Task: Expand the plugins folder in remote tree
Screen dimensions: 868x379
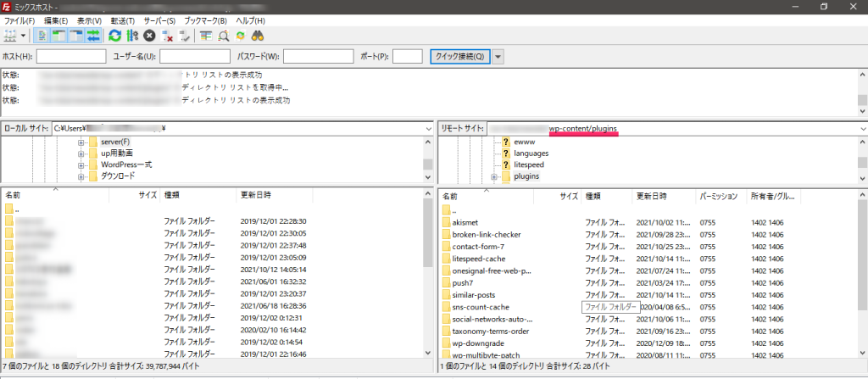Action: pyautogui.click(x=494, y=176)
